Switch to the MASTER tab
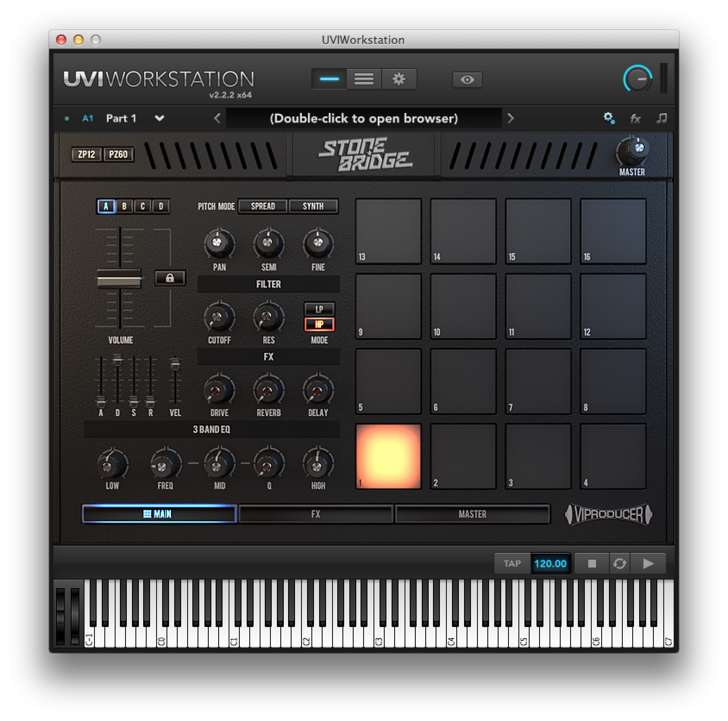 (x=474, y=514)
